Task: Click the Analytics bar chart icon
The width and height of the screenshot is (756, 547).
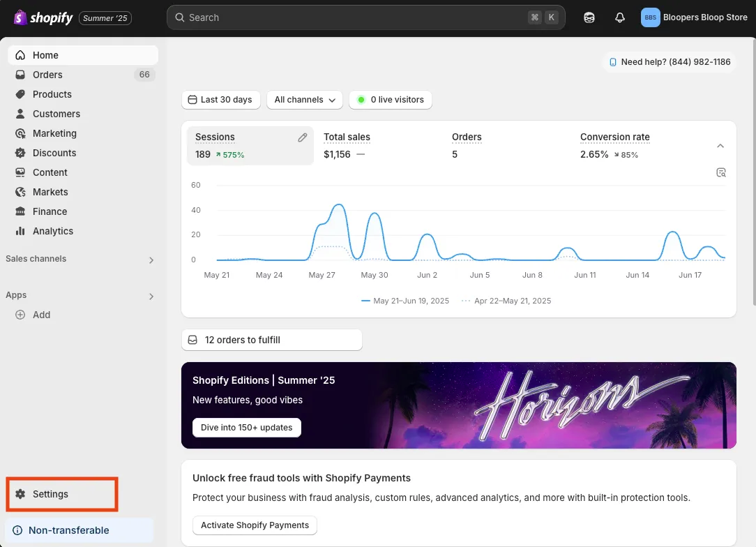Action: [x=20, y=231]
